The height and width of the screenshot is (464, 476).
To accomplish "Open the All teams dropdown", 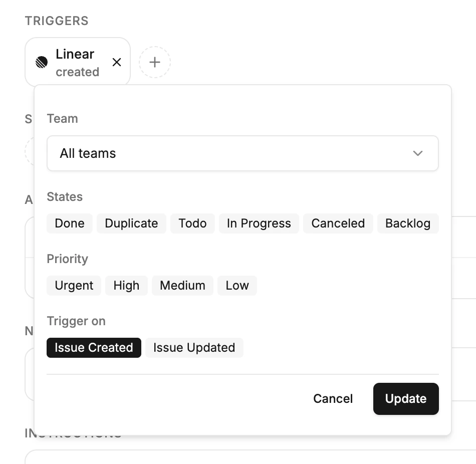I will (243, 153).
